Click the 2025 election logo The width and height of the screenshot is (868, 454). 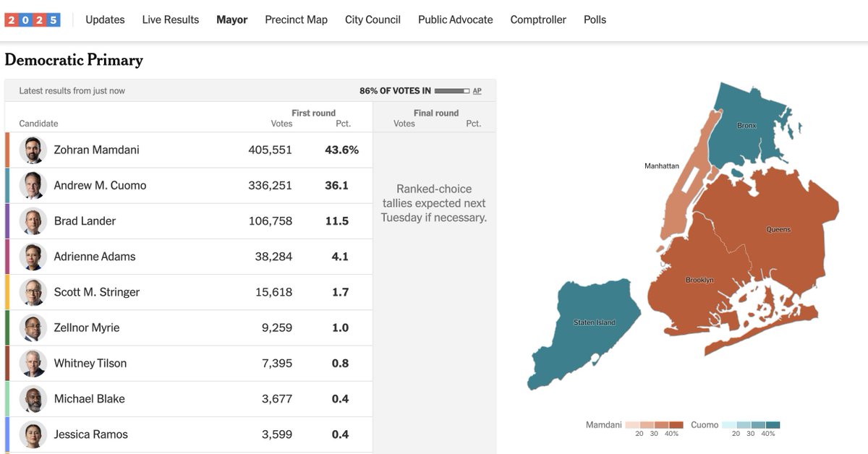tap(33, 20)
